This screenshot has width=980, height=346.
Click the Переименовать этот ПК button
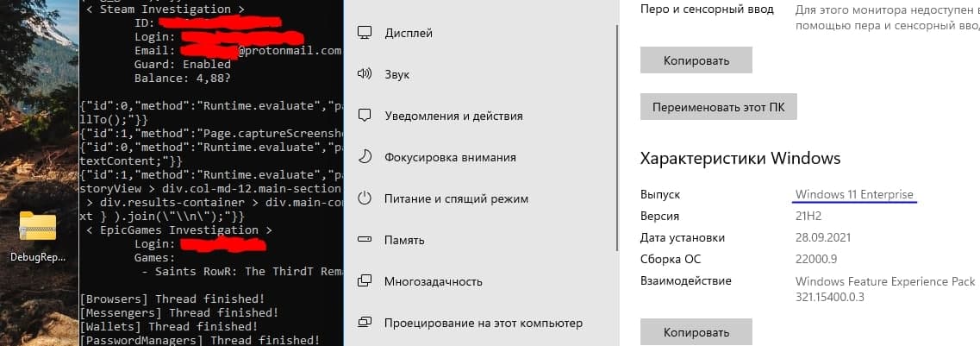point(718,106)
